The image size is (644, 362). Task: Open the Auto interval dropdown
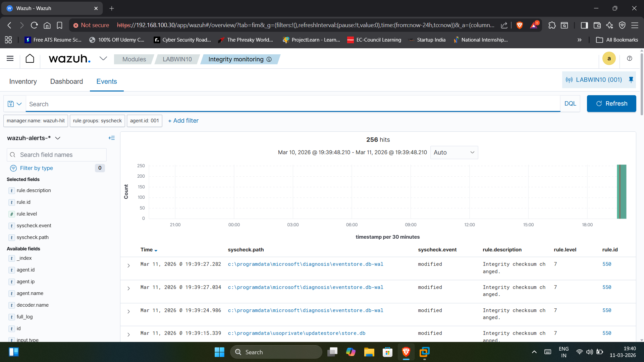(x=454, y=153)
